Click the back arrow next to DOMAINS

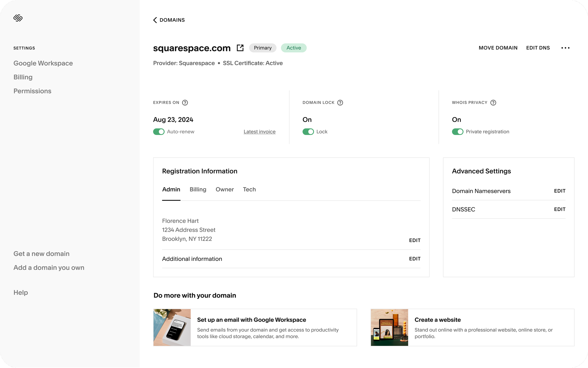pos(155,20)
